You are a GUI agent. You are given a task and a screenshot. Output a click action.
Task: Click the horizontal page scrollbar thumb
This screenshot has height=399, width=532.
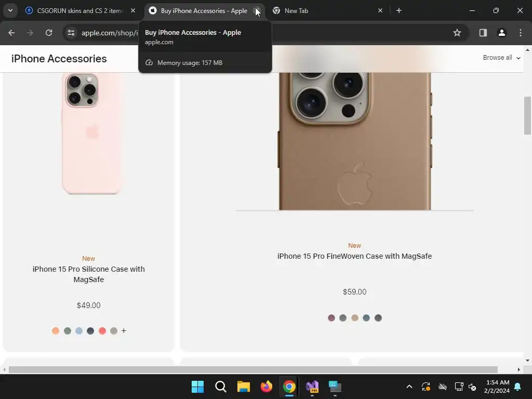click(x=253, y=369)
